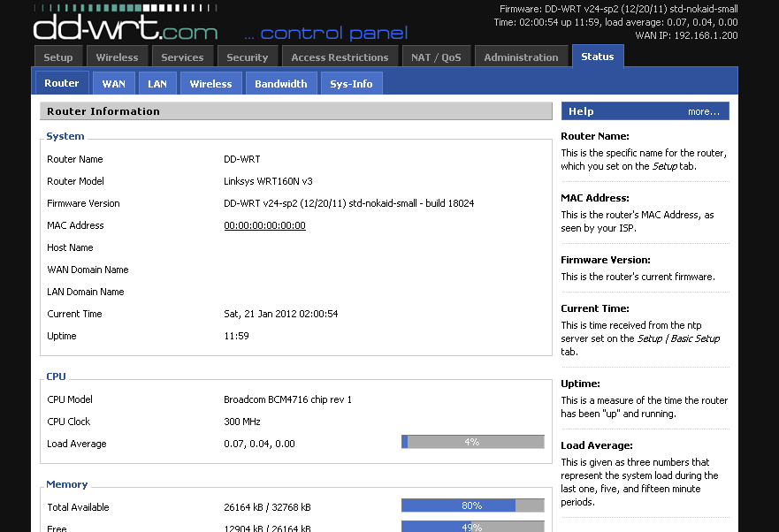Click the Current Time help heading

(595, 308)
